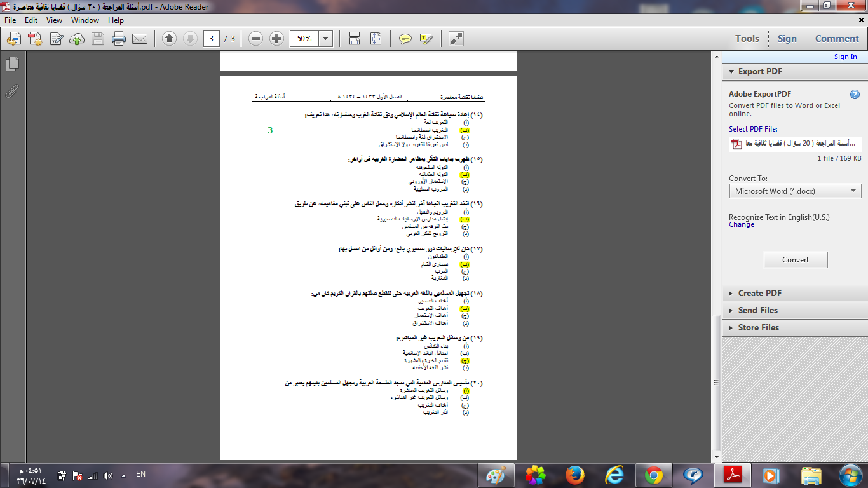
Task: Click the cloud upload save icon
Action: tap(77, 39)
